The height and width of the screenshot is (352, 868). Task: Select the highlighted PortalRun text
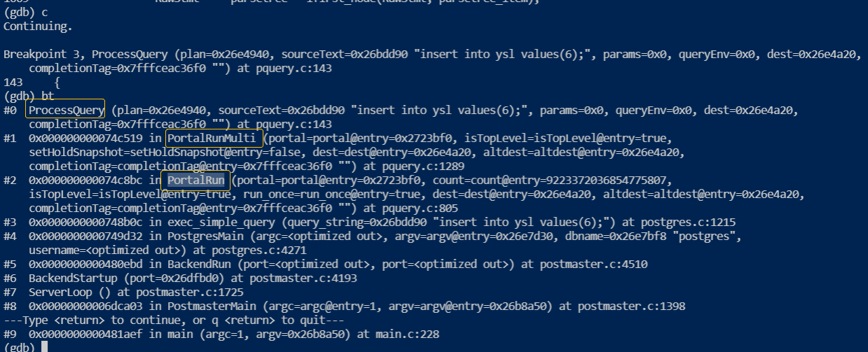click(196, 181)
